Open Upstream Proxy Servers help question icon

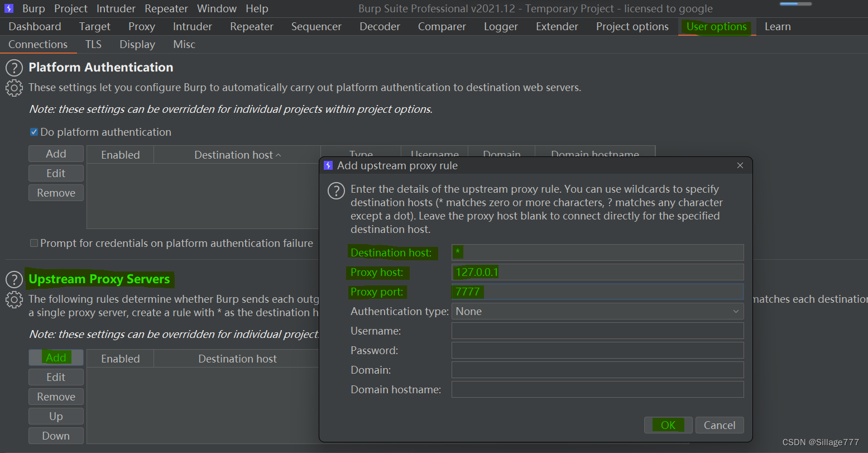[x=14, y=280]
